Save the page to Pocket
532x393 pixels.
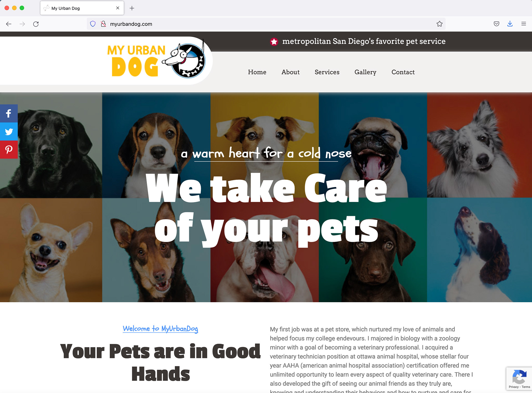click(497, 24)
